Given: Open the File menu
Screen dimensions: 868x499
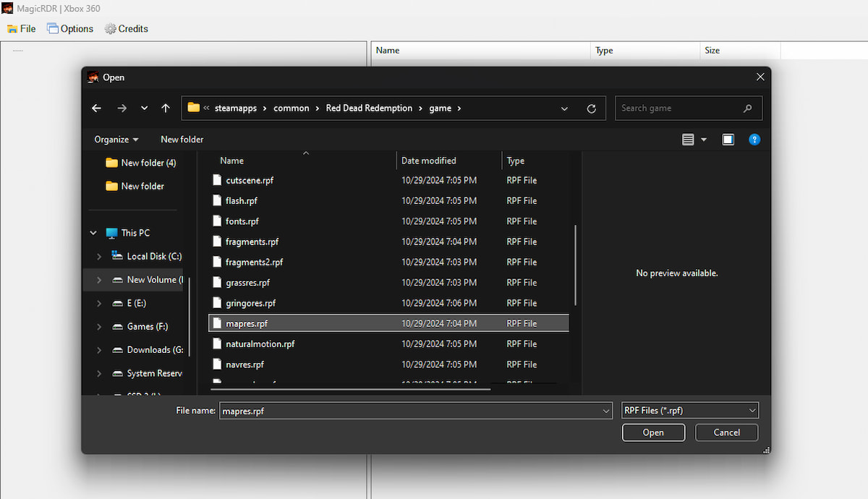Looking at the screenshot, I should (21, 28).
